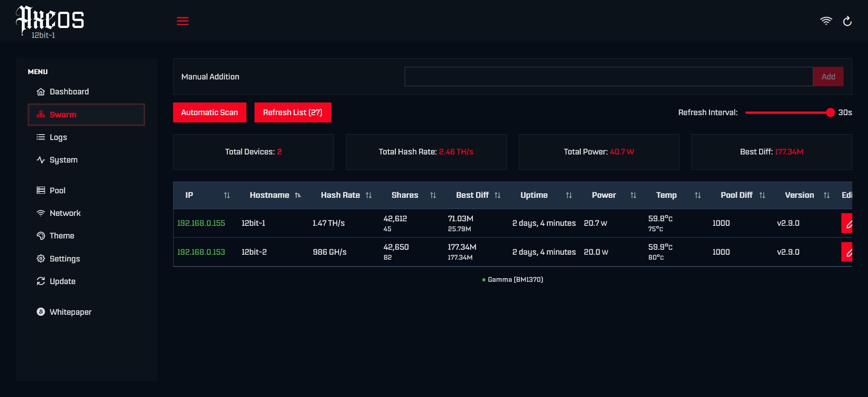Click the Total Hash Rate card
The height and width of the screenshot is (397, 868).
[426, 152]
